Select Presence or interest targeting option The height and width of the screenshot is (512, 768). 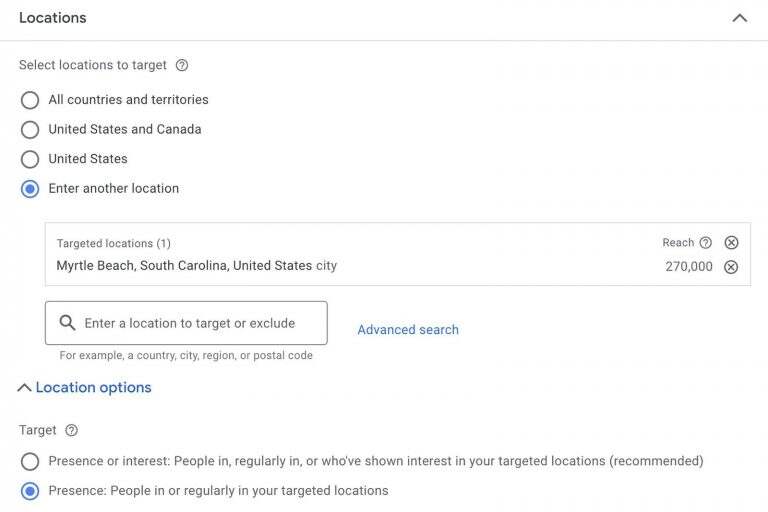[30, 462]
